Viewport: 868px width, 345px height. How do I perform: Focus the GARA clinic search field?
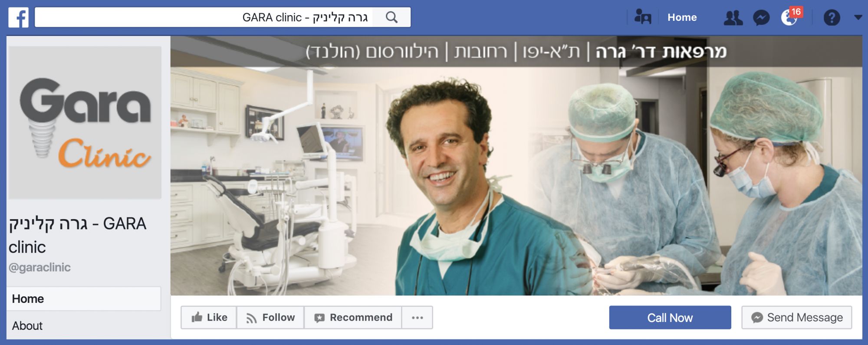click(x=203, y=17)
